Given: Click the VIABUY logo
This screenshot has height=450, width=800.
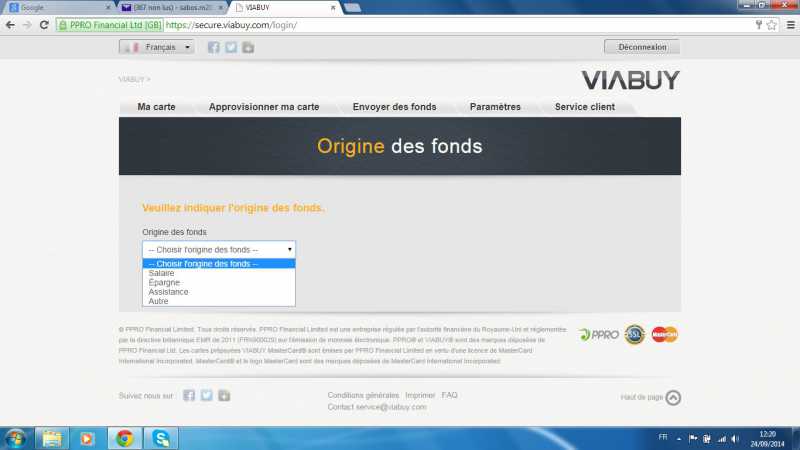Looking at the screenshot, I should pyautogui.click(x=631, y=80).
